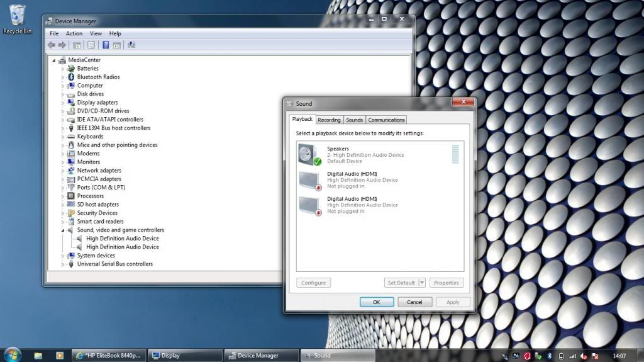Click the Scan for hardware changes toolbar icon
The image size is (644, 362).
(131, 45)
